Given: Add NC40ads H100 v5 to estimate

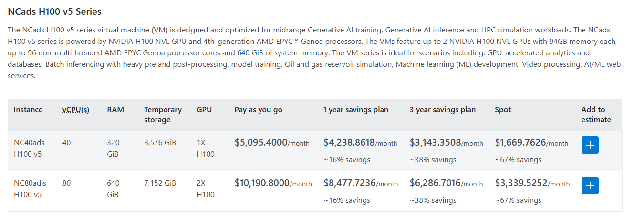Looking at the screenshot, I should pos(590,145).
